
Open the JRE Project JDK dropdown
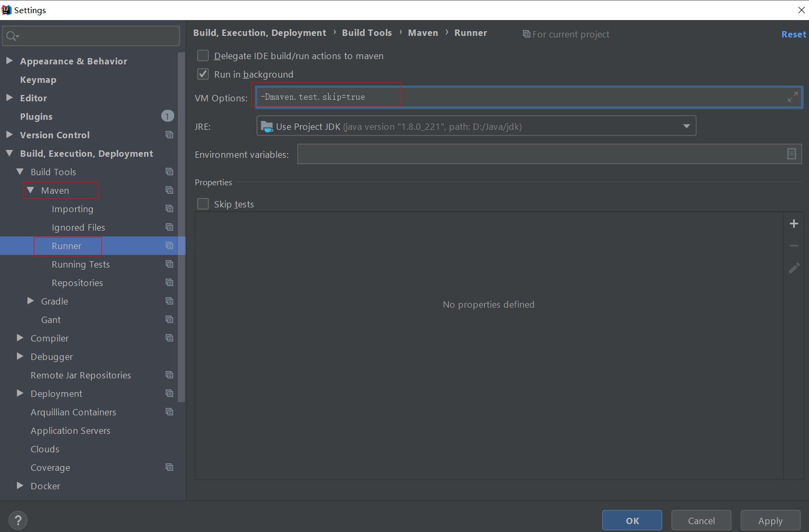point(476,126)
